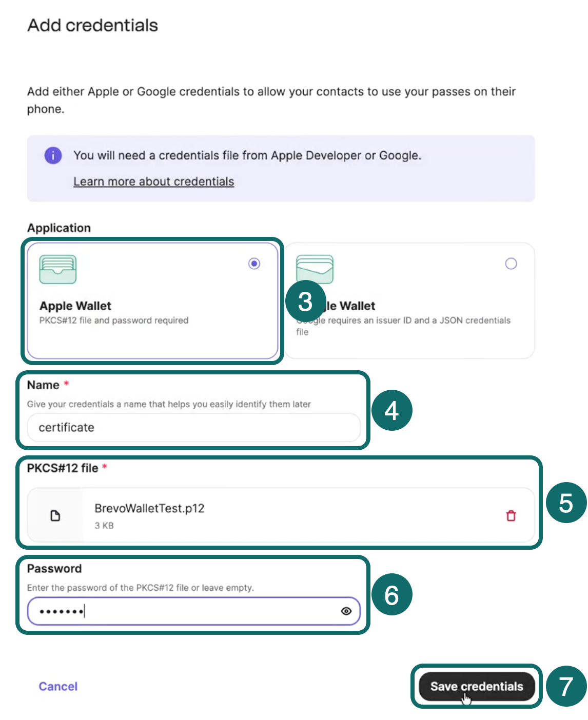The height and width of the screenshot is (720, 588).
Task: Click the step 5 numbered badge
Action: click(x=566, y=503)
